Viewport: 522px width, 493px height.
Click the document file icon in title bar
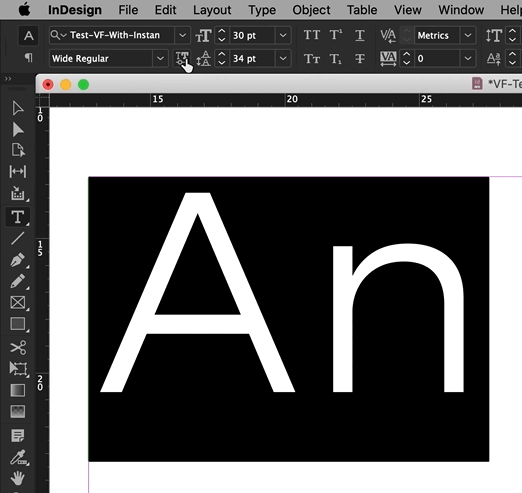pyautogui.click(x=477, y=83)
